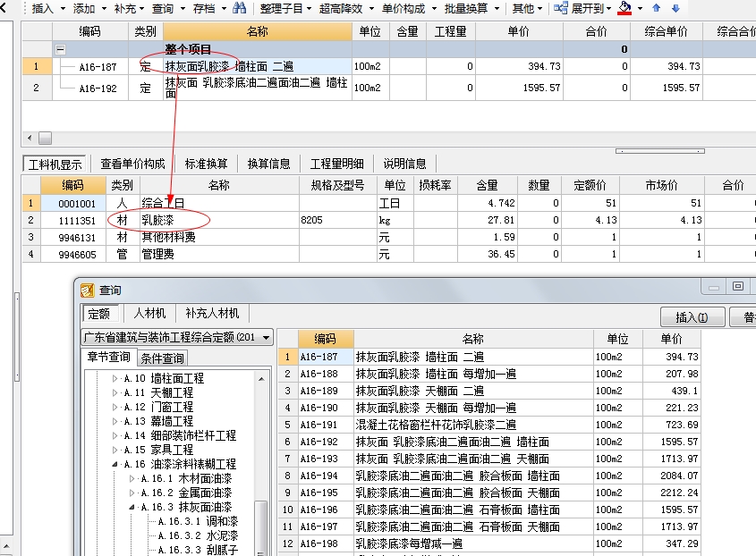
Task: Select the A.16.3.1 调和漆 tree item
Action: coord(198,521)
